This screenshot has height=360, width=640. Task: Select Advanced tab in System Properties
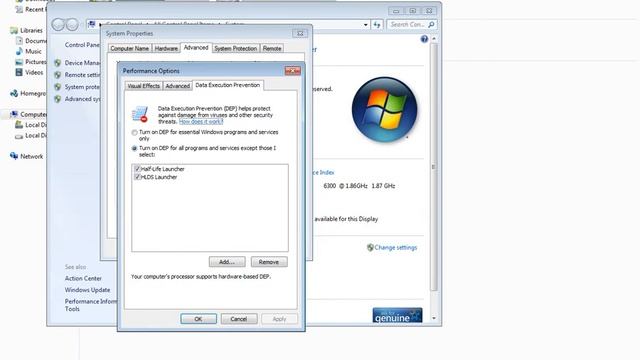(196, 48)
